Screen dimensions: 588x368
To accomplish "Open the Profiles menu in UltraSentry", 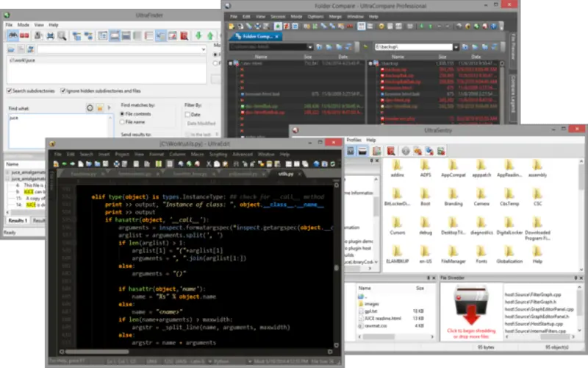I will 354,140.
